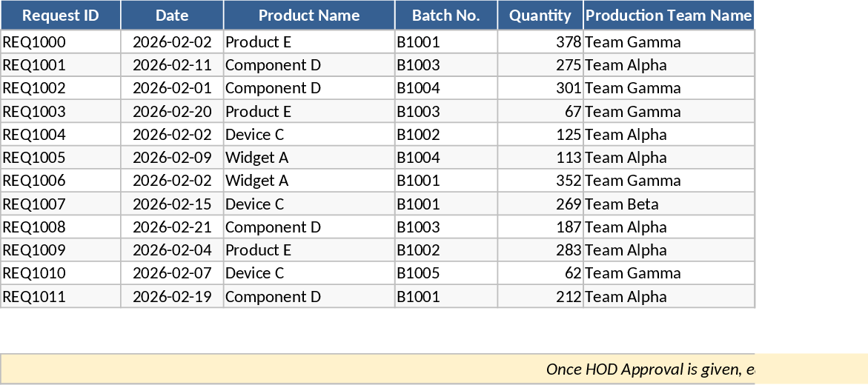Select the Team Beta cell
Viewport: 868px width, 385px height.
pos(669,204)
